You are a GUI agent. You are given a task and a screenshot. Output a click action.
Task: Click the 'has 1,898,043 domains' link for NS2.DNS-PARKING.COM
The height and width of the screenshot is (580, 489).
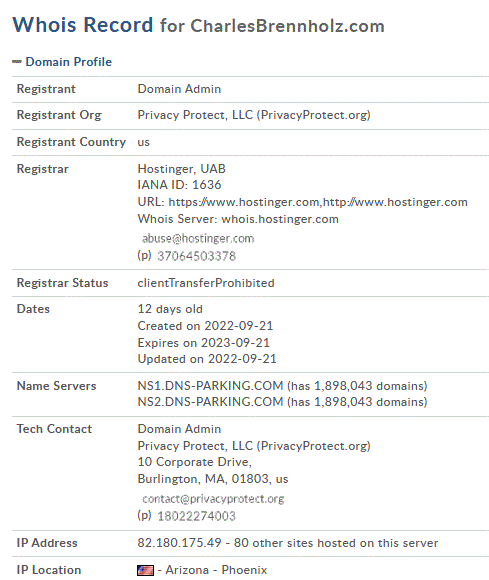click(x=357, y=402)
